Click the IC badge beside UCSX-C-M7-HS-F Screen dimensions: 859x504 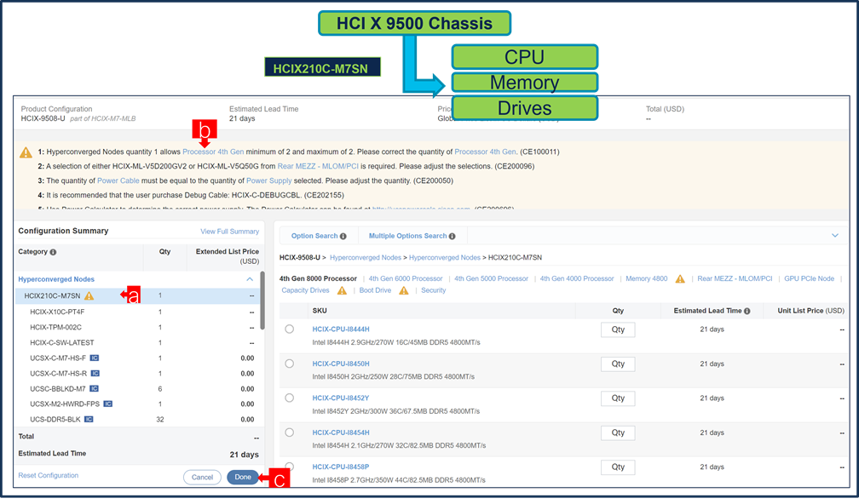coord(95,358)
